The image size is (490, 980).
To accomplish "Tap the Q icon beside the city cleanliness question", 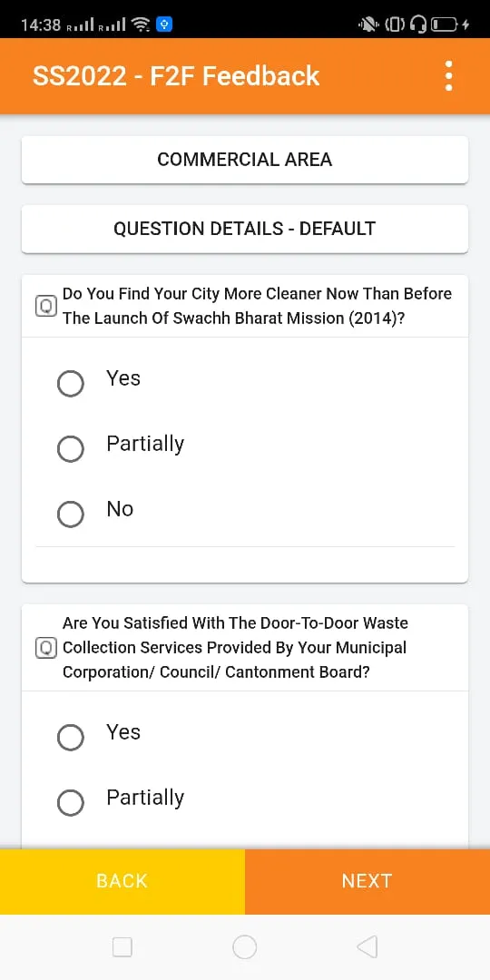I will click(x=45, y=306).
